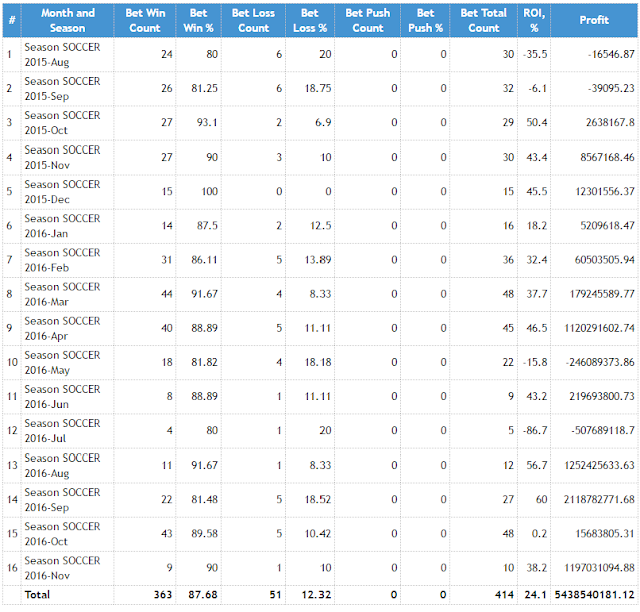Click profit value 1252425633.63
This screenshot has width=640, height=612.
[600, 465]
